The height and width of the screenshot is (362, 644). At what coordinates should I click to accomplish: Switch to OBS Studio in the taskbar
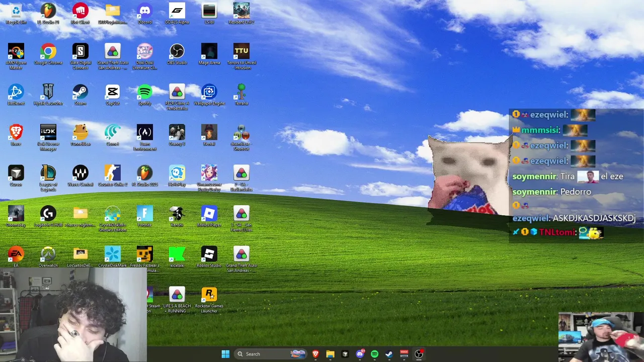tap(419, 354)
